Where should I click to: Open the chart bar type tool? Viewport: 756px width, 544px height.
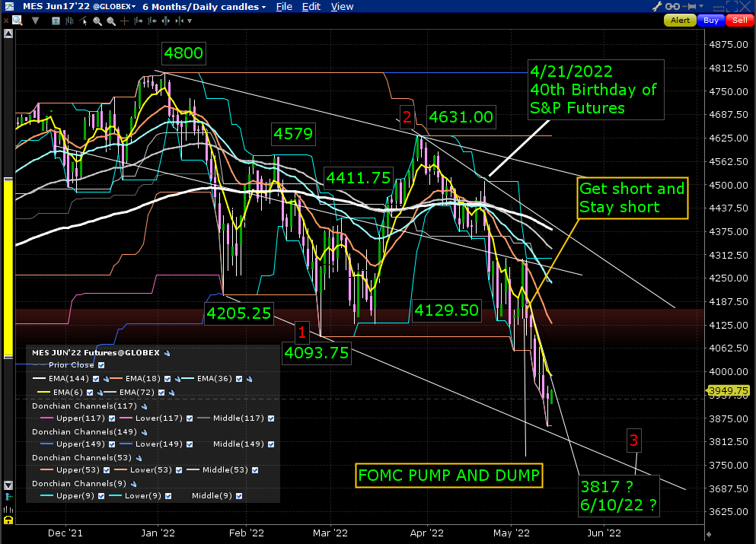tap(69, 21)
